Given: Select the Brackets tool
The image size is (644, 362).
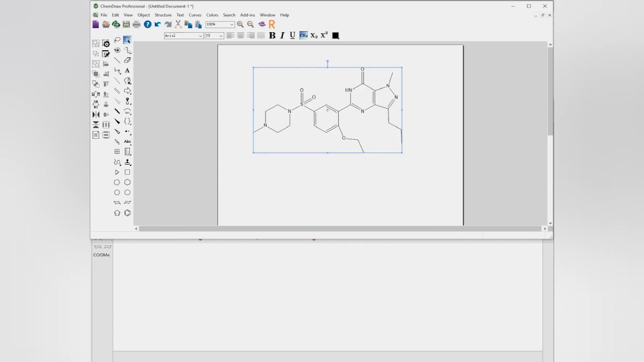Looking at the screenshot, I should pyautogui.click(x=127, y=121).
